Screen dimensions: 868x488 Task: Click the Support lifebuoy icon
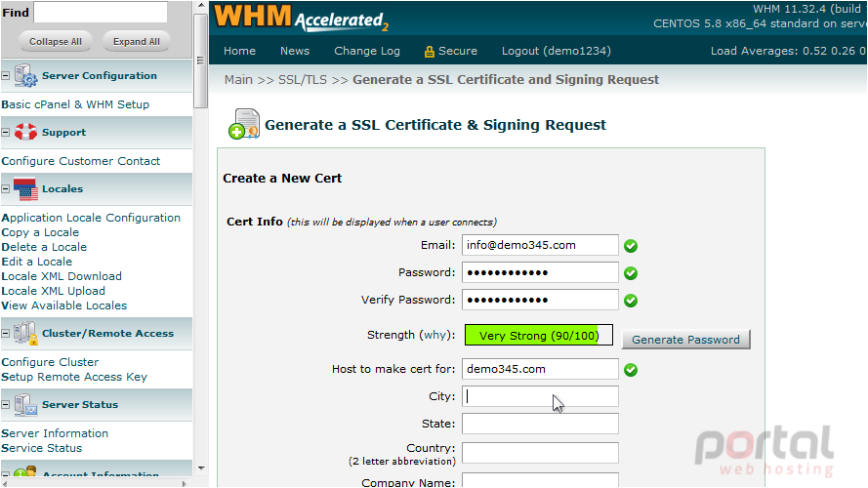coord(25,132)
